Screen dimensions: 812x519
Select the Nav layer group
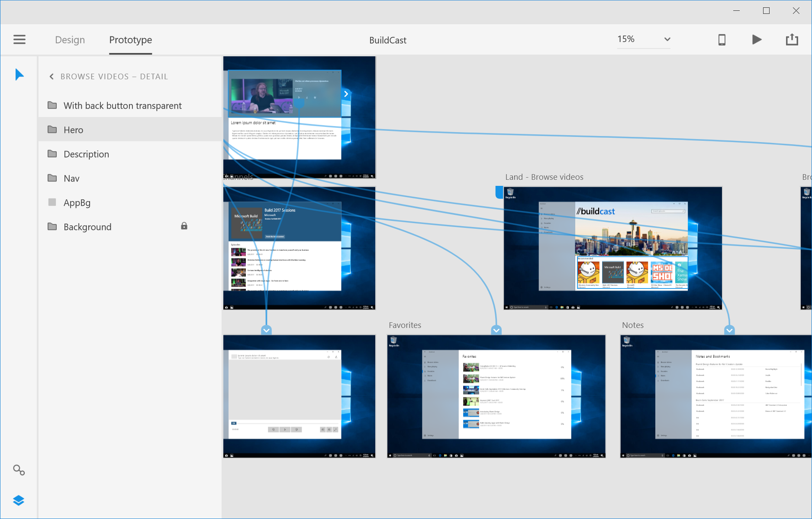130,178
